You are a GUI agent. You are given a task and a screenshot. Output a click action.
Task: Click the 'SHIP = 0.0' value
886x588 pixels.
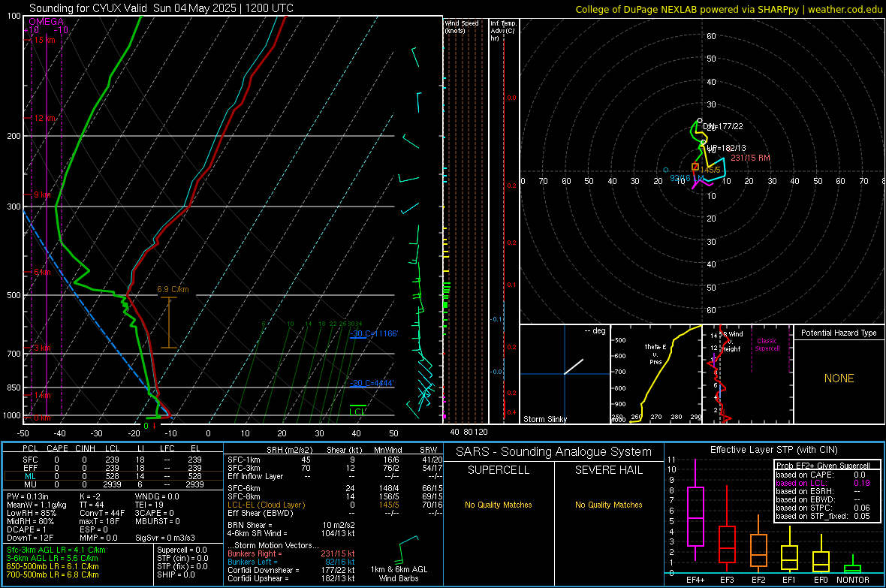pos(176,574)
